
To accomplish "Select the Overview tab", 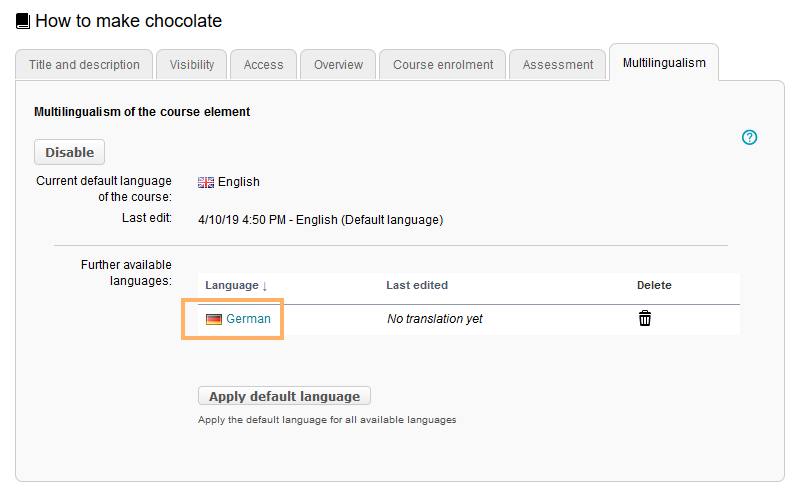I will (338, 65).
